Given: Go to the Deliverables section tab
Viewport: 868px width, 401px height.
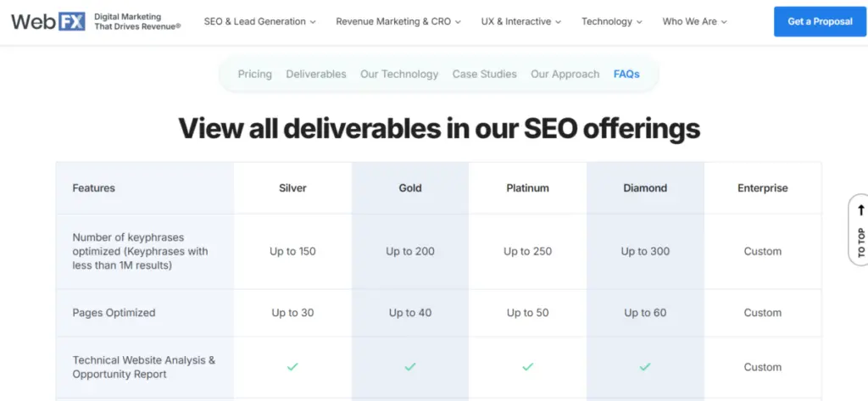Looking at the screenshot, I should 316,74.
